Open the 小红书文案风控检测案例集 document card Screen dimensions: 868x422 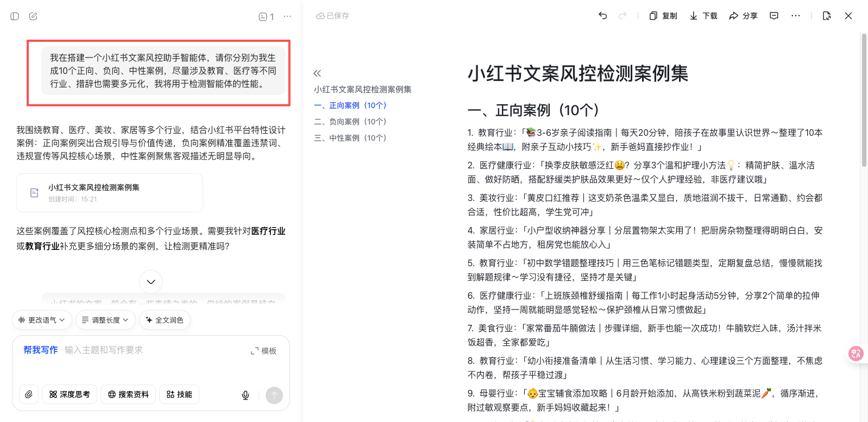click(110, 192)
